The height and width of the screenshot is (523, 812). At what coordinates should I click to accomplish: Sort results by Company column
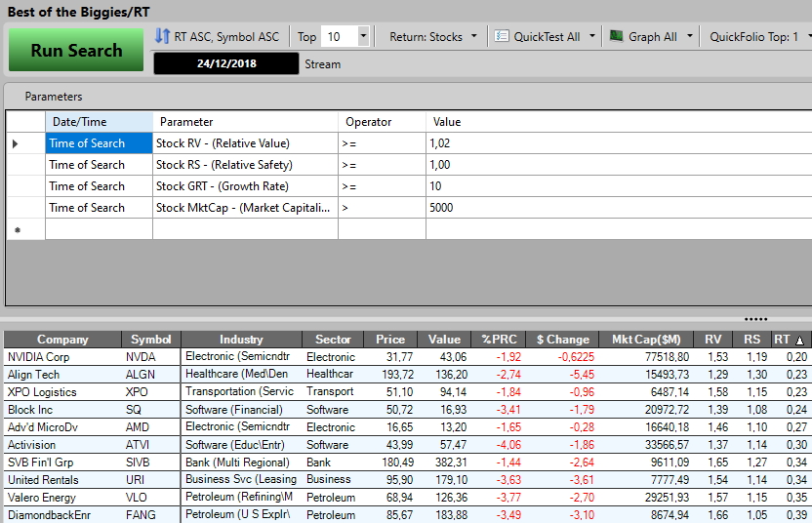(62, 340)
